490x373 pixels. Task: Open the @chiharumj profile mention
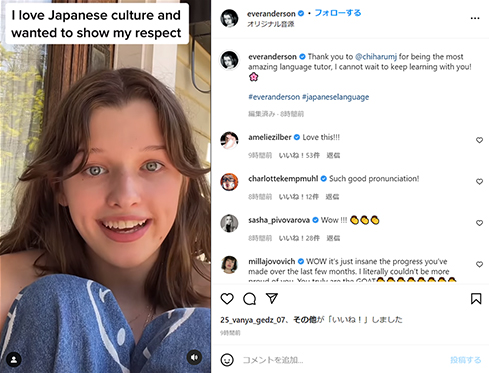[376, 57]
